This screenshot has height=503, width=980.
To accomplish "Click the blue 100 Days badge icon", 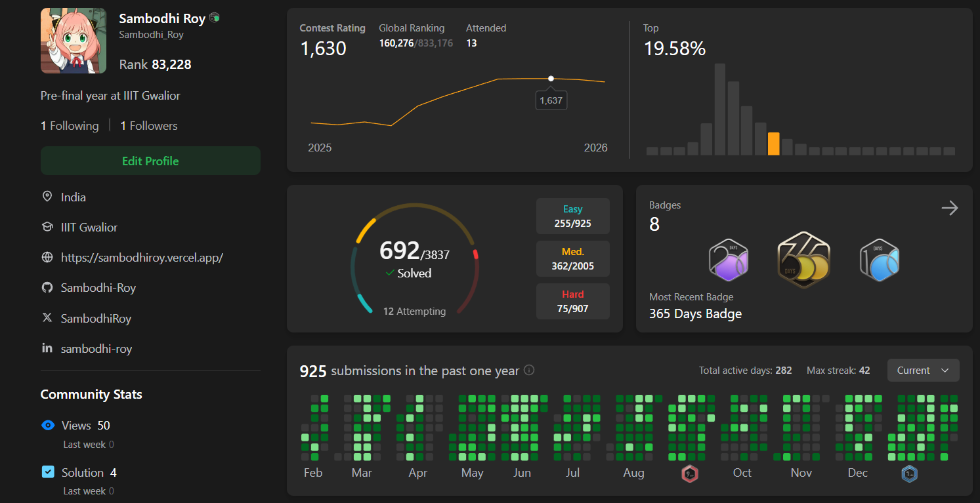I will pos(879,260).
